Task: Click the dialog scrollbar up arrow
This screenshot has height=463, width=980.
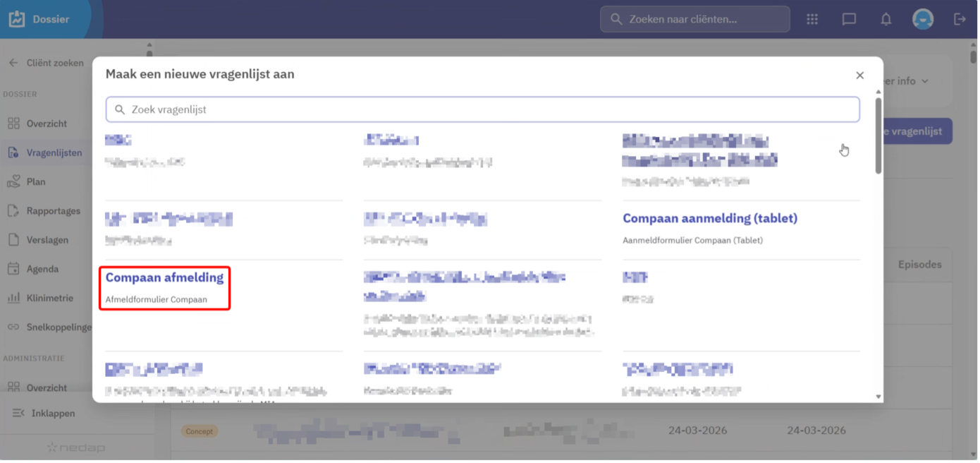Action: pos(878,92)
